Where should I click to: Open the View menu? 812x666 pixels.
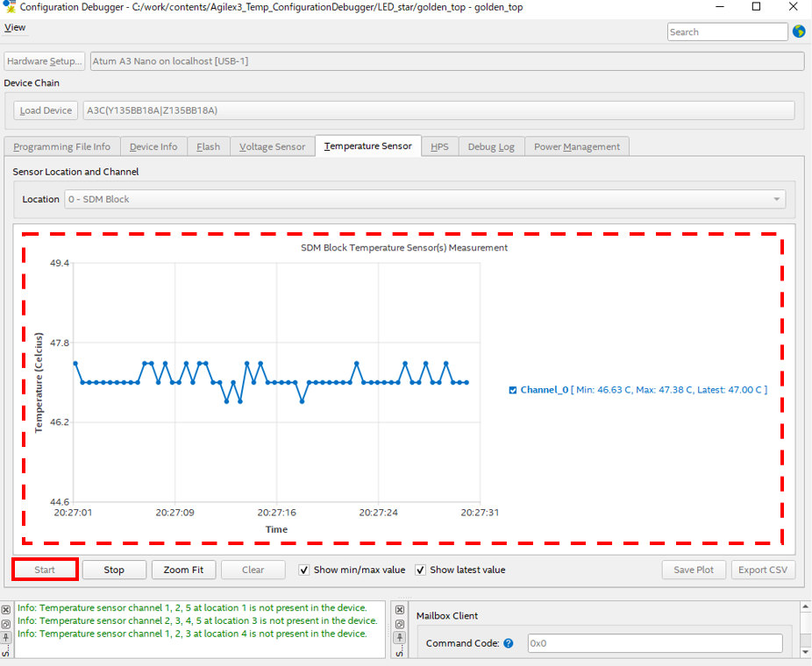click(x=15, y=27)
